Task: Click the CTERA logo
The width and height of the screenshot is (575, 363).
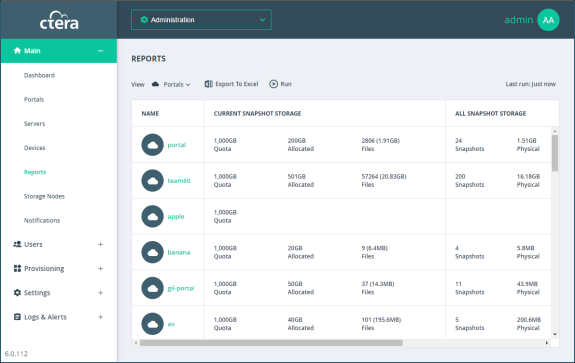Action: [x=59, y=21]
